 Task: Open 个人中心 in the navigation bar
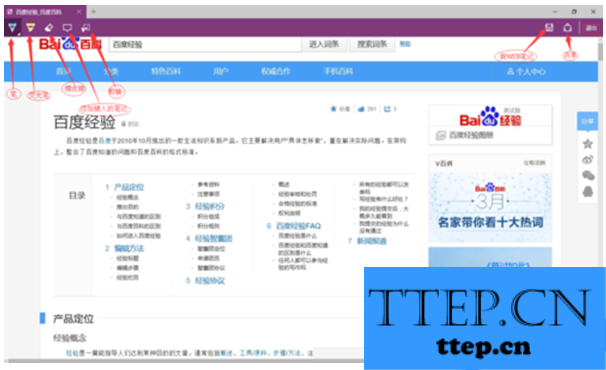(526, 72)
